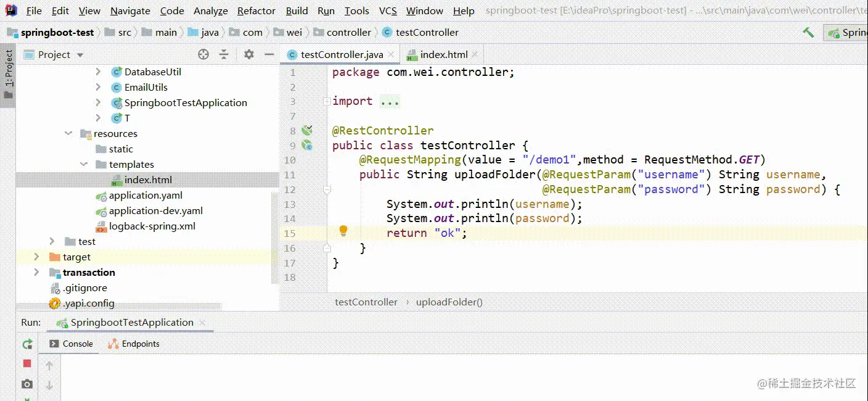Expand the EmailUtils tree node
The image size is (868, 401).
pyautogui.click(x=98, y=87)
